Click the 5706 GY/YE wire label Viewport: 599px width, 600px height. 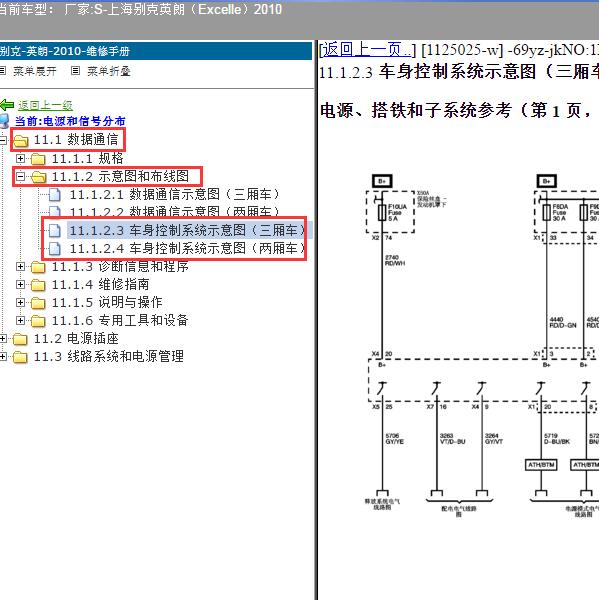point(395,439)
